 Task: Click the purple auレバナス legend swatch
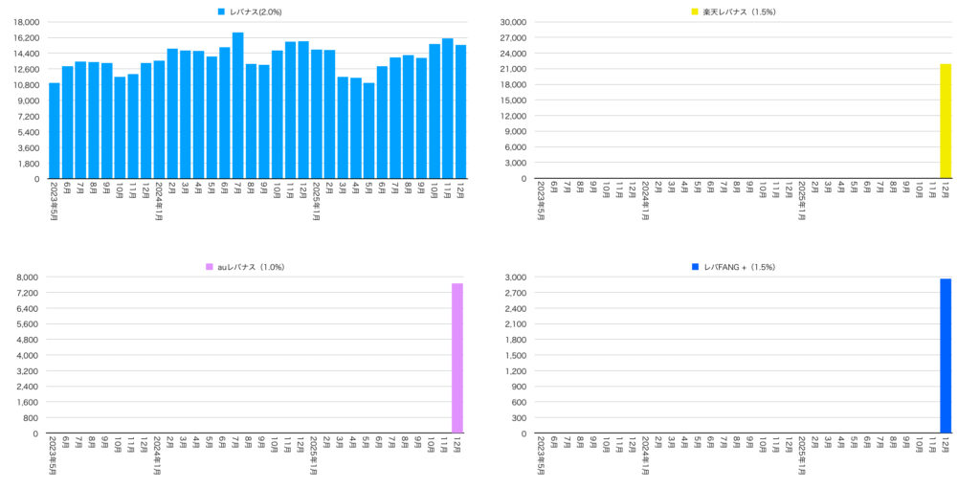[207, 266]
